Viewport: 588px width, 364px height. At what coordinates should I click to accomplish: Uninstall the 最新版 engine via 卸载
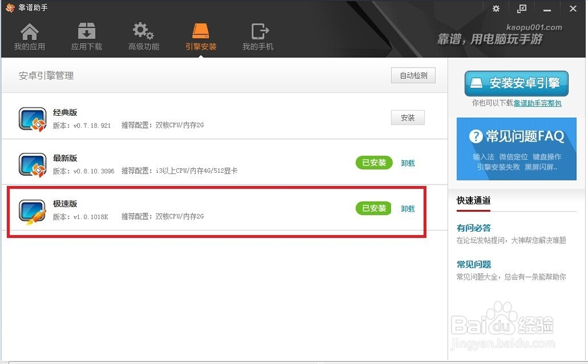[407, 163]
